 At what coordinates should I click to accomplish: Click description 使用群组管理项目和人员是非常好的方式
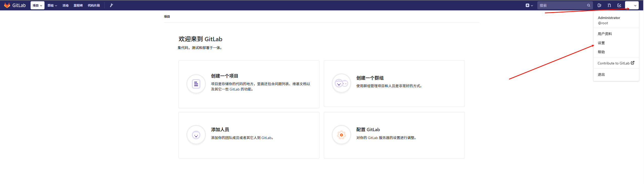coord(389,86)
